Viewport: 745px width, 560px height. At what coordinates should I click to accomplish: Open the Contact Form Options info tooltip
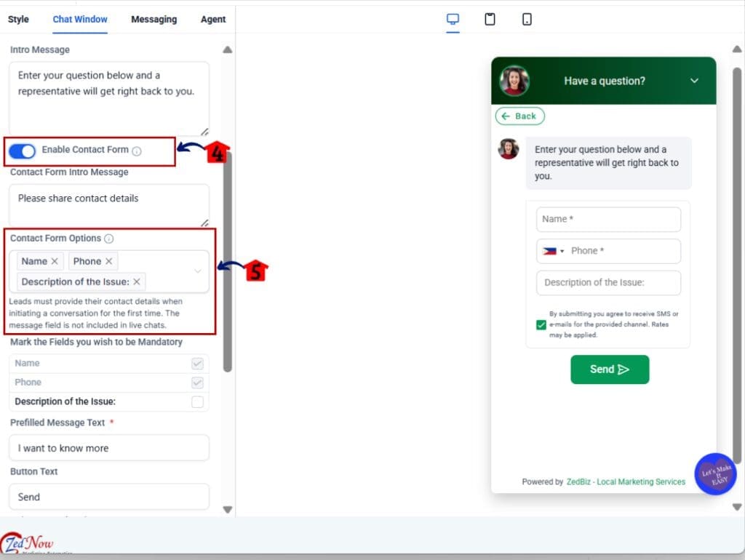[108, 239]
